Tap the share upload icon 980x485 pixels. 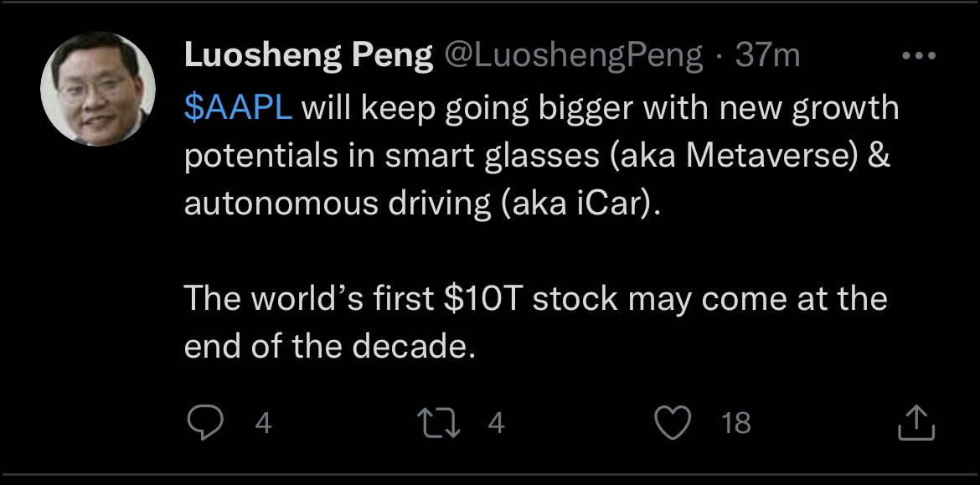click(915, 423)
